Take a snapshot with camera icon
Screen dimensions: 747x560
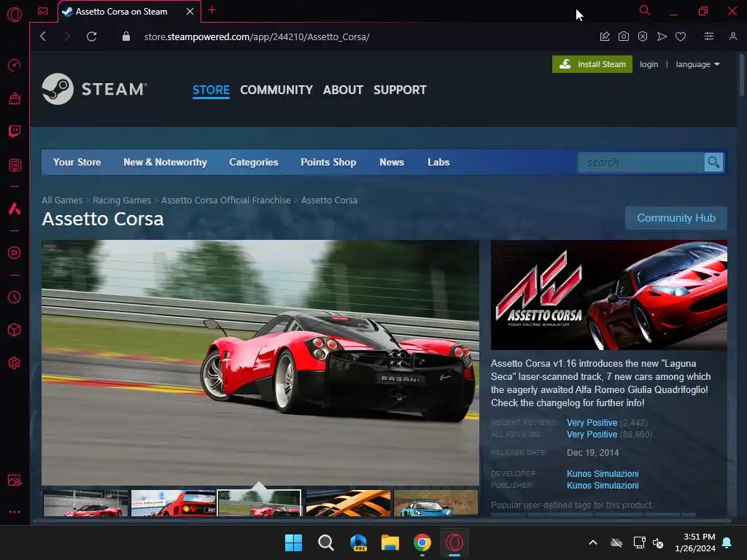tap(624, 36)
